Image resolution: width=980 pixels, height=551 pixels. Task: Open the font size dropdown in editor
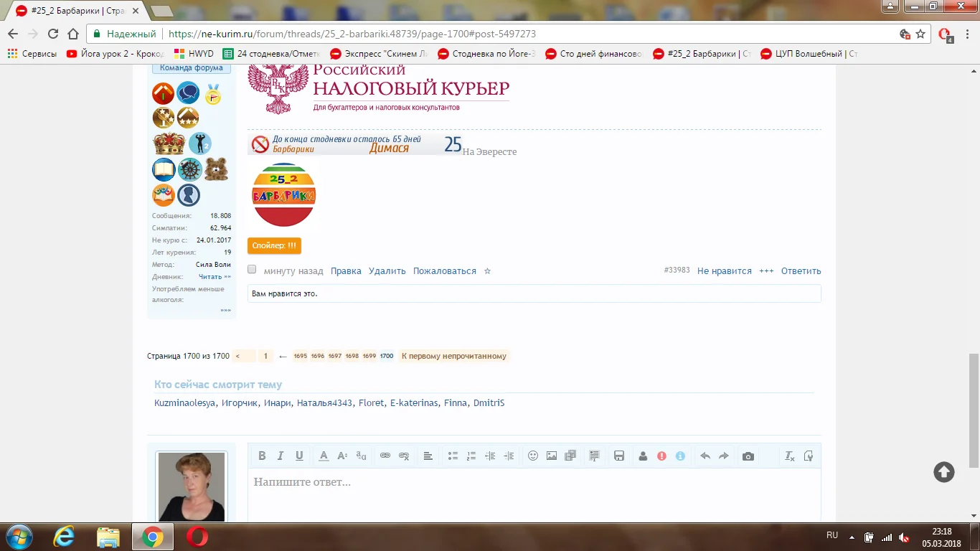pos(342,456)
